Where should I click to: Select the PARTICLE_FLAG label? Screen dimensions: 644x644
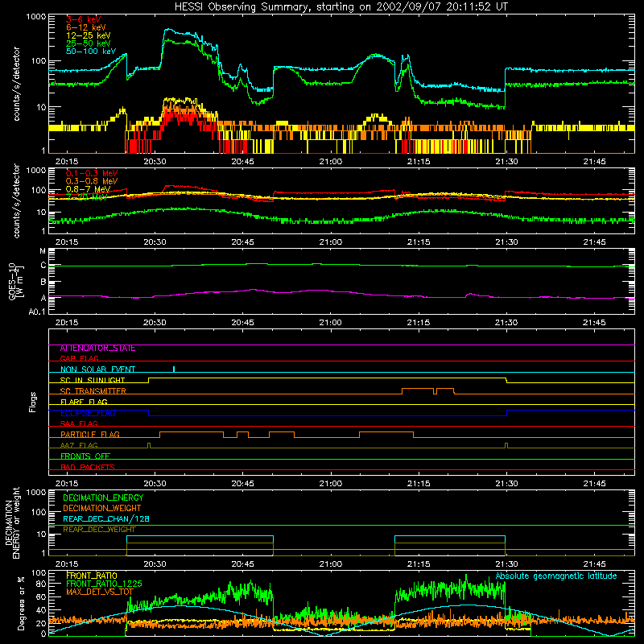(90, 435)
